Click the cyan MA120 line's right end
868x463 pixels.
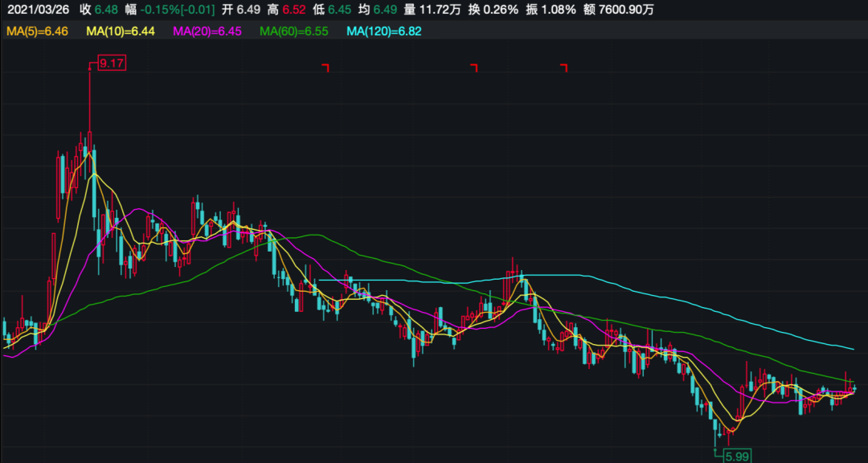850,349
